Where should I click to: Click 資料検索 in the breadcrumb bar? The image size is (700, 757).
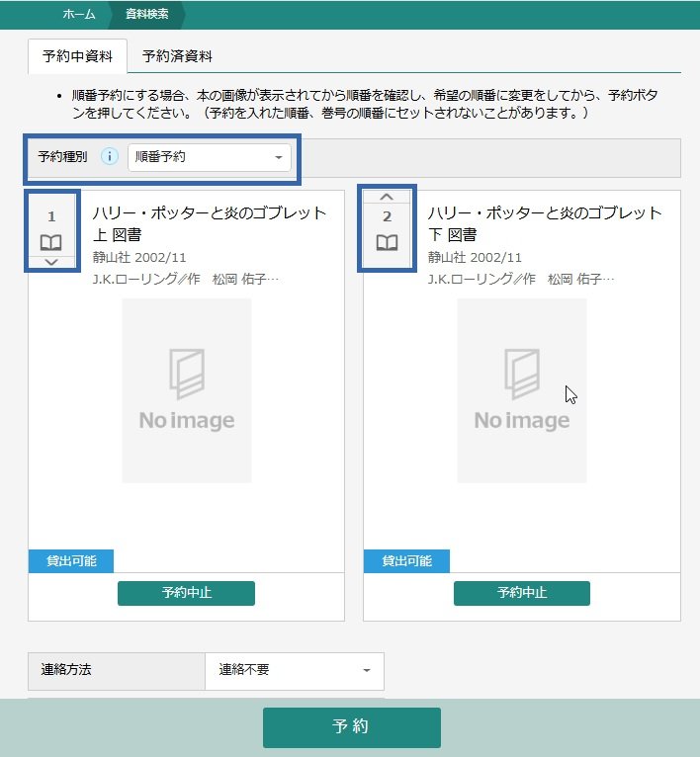click(147, 14)
